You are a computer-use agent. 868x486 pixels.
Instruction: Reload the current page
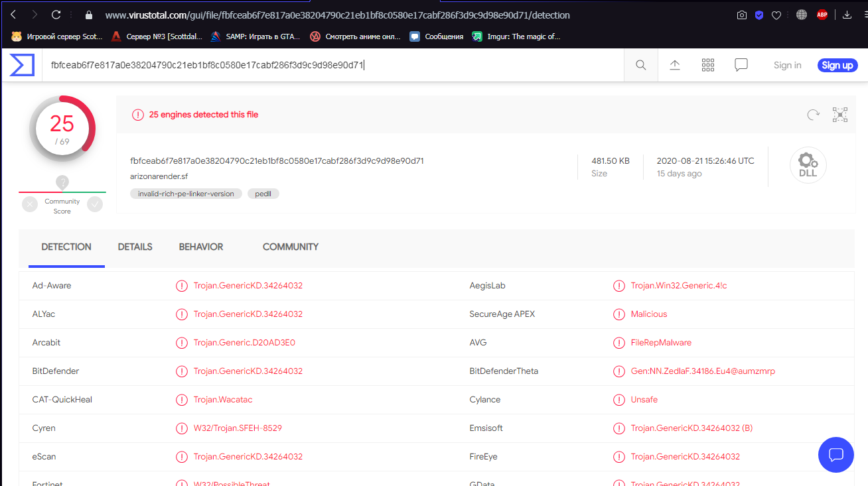[56, 15]
